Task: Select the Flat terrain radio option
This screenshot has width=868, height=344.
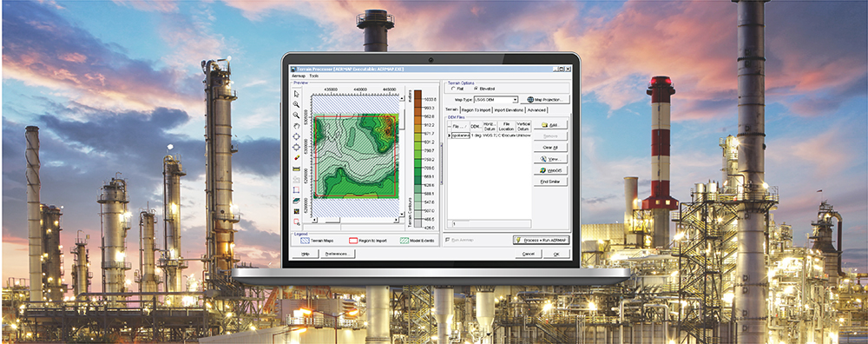Action: tap(455, 89)
